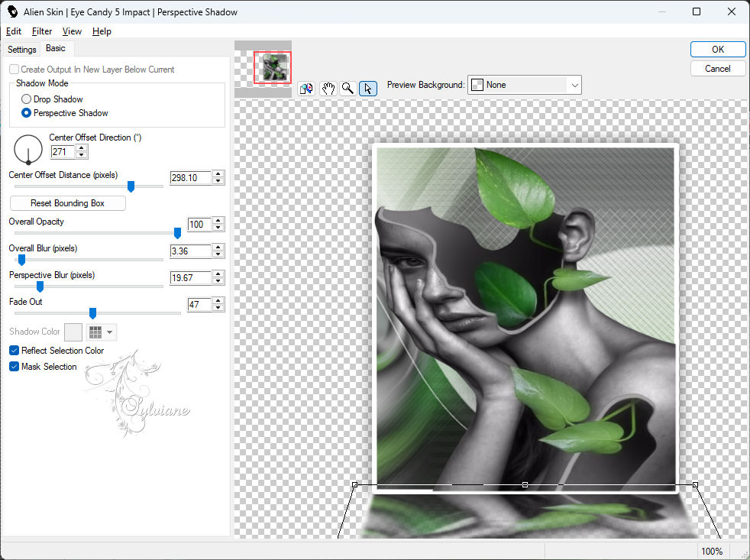Screen dimensions: 750x560
Task: Decrease Center Offset Direction with down arrow
Action: click(x=82, y=155)
